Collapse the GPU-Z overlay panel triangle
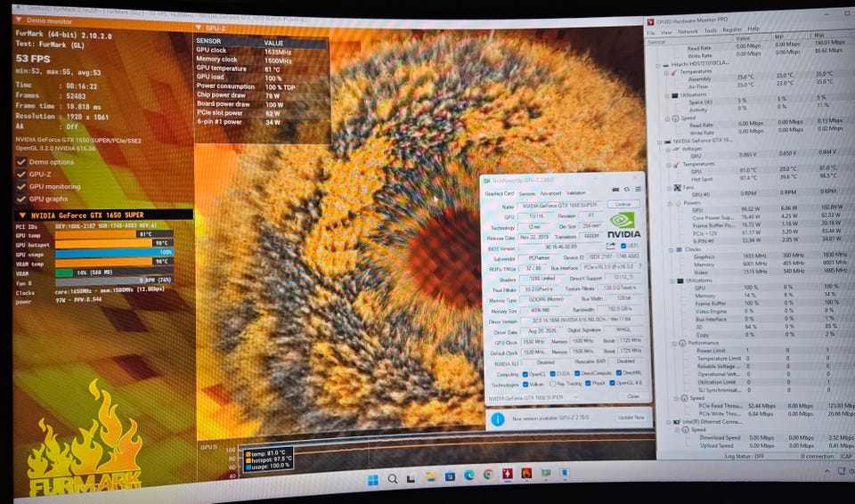855x504 pixels. tap(199, 28)
